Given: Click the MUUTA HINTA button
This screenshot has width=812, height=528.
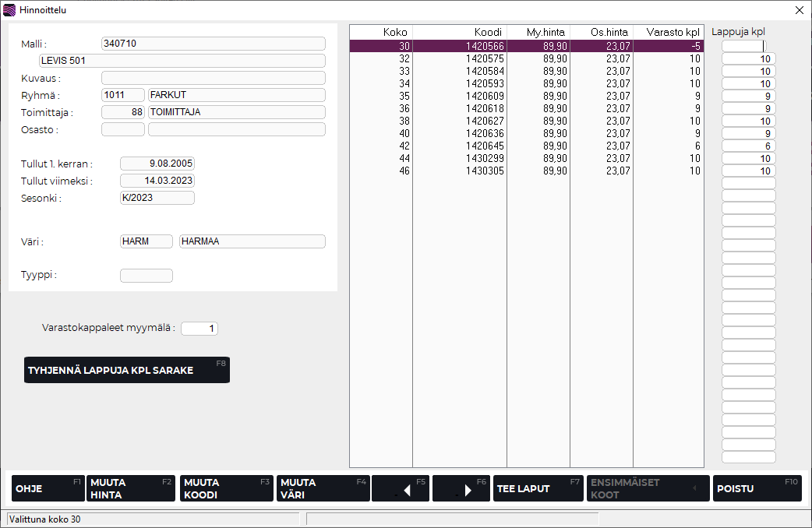Looking at the screenshot, I should [x=129, y=488].
